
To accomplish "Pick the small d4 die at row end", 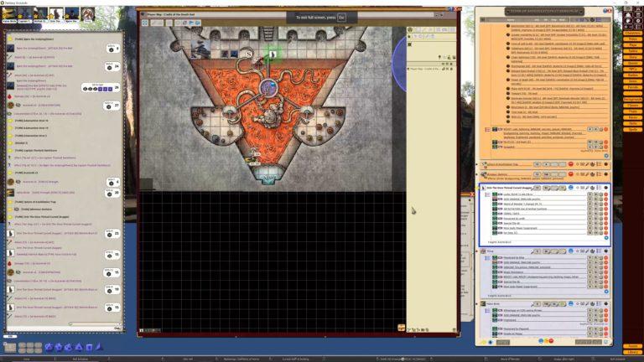I will [99, 347].
